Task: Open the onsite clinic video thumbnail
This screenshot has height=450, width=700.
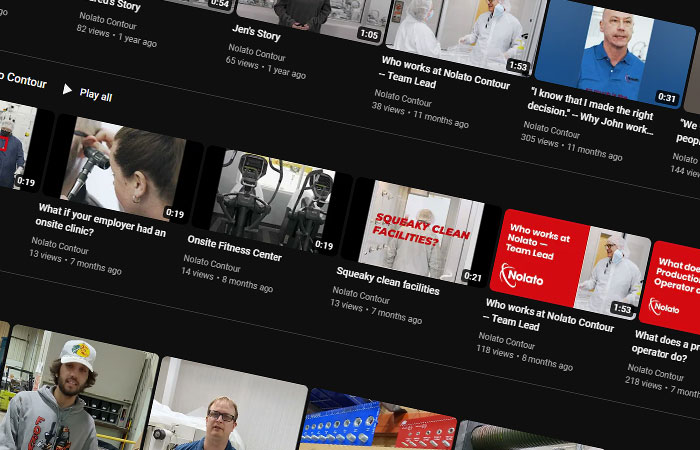Action: (x=123, y=170)
